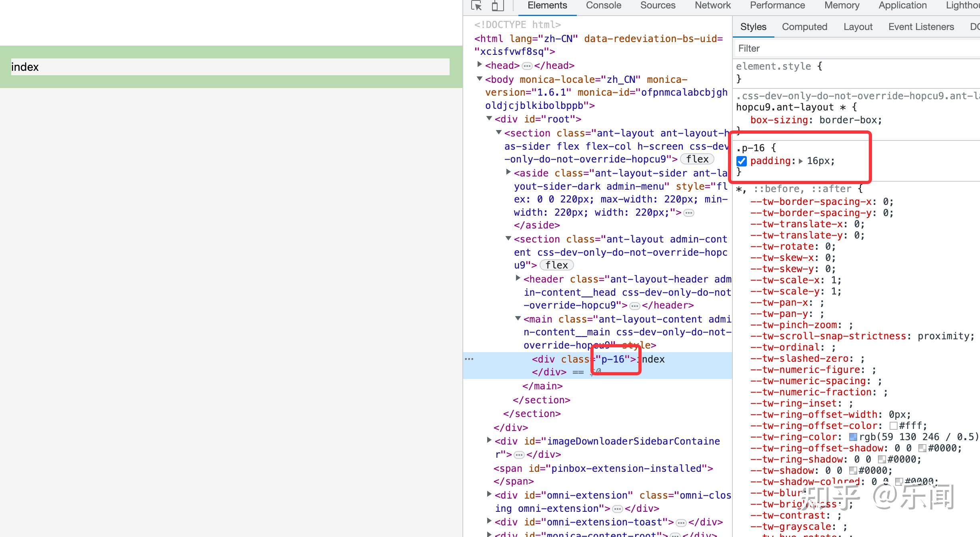Toggle the device toolbar icon
Viewport: 980px width, 537px height.
click(x=497, y=6)
